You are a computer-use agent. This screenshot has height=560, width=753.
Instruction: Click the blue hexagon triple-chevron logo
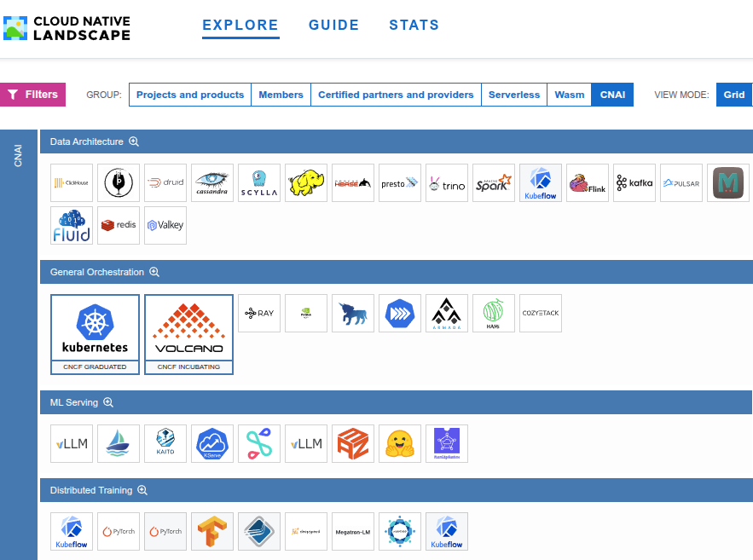click(400, 314)
